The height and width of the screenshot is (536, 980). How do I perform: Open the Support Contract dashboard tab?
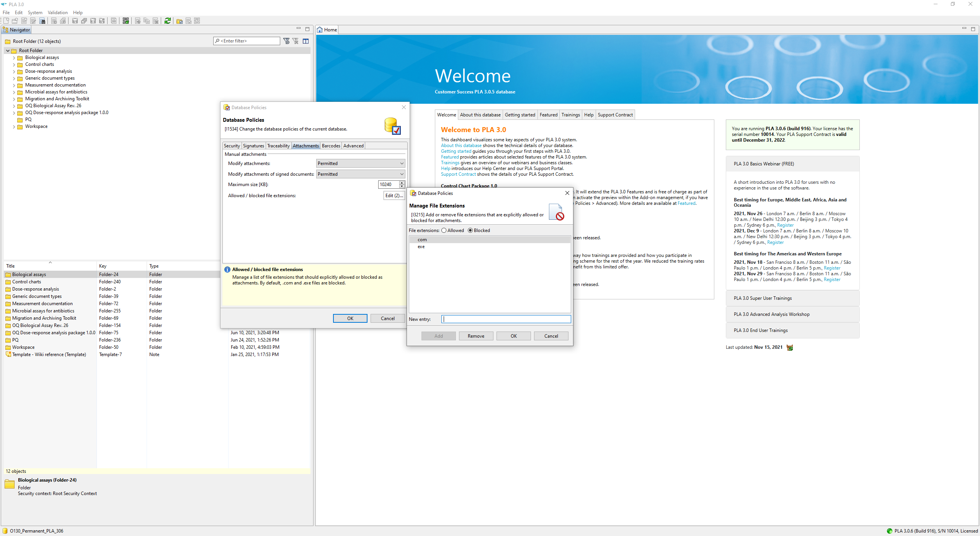(x=615, y=115)
